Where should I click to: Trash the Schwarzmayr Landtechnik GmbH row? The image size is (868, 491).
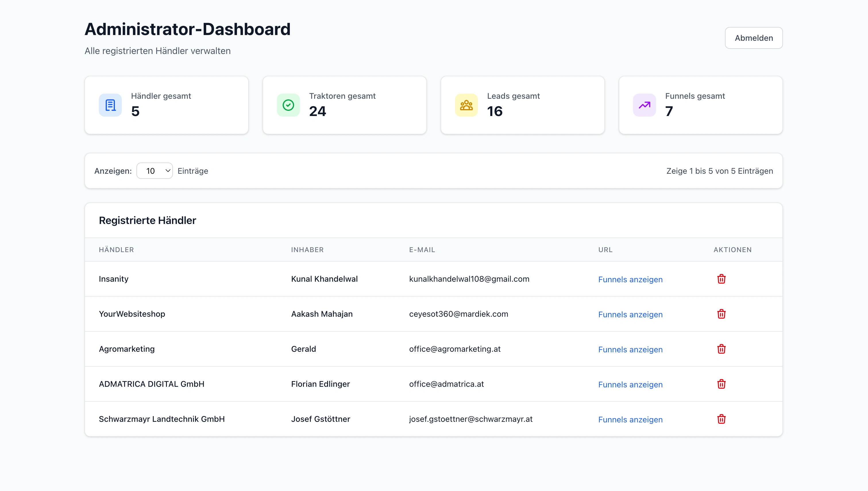[x=721, y=419]
